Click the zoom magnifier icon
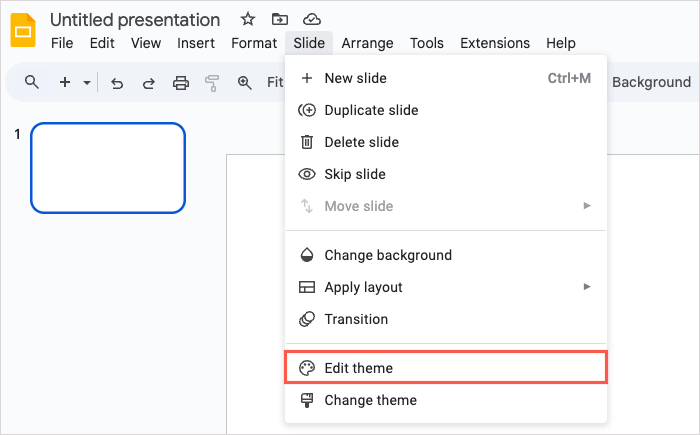The width and height of the screenshot is (700, 435). tap(244, 83)
